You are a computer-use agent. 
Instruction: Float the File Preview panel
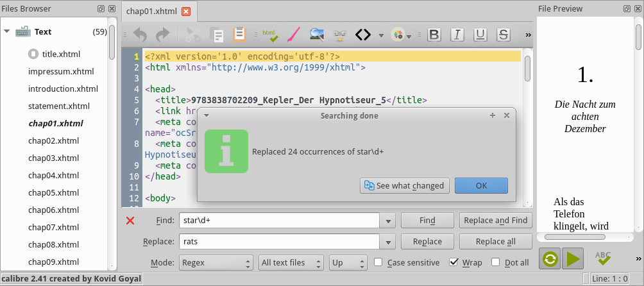coord(627,8)
